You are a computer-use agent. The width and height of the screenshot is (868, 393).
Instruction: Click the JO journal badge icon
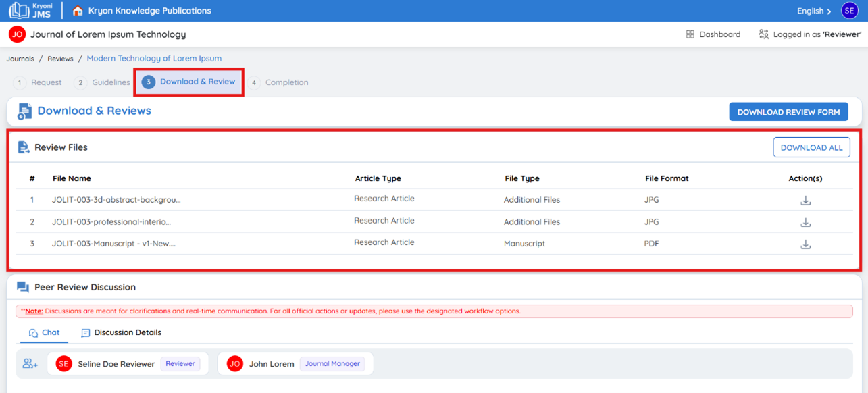click(17, 34)
